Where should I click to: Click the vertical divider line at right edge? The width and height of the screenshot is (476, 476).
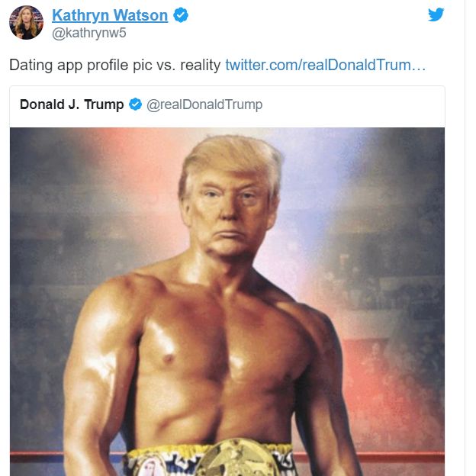[465, 238]
